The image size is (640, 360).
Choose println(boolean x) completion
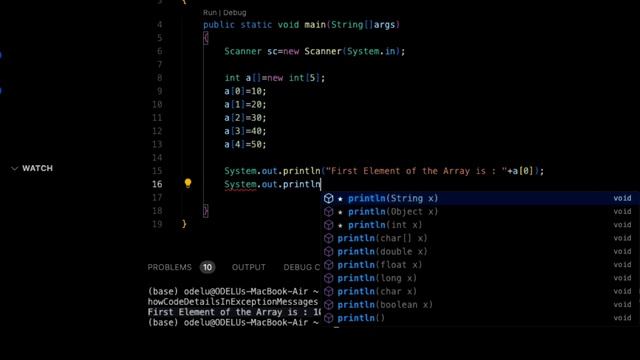480,305
